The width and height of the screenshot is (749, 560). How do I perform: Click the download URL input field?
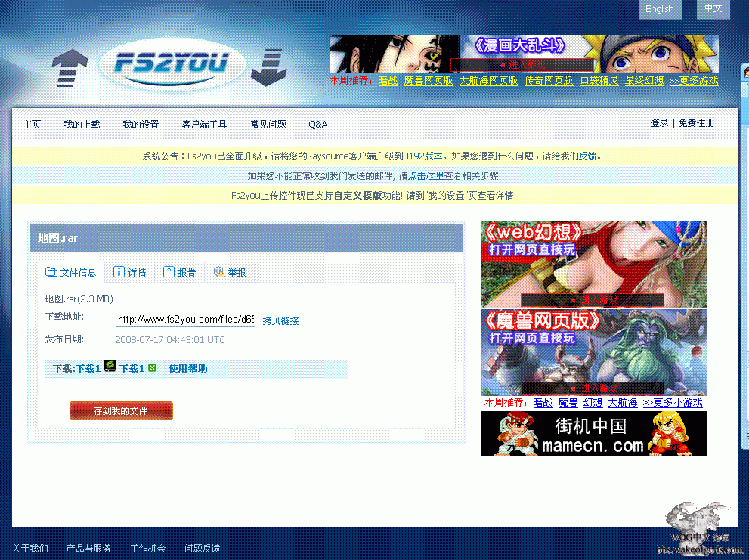(x=185, y=319)
